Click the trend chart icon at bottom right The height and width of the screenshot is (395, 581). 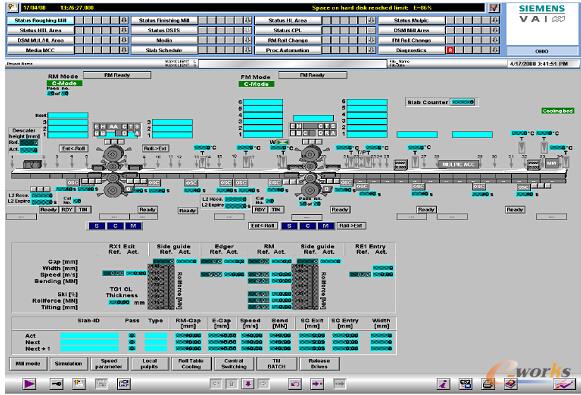point(565,384)
